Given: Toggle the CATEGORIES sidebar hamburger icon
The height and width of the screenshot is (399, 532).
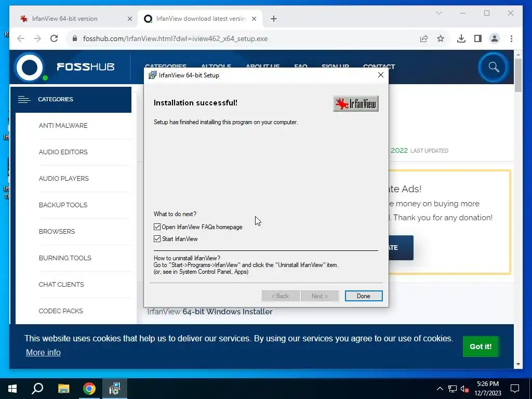Looking at the screenshot, I should pyautogui.click(x=24, y=99).
